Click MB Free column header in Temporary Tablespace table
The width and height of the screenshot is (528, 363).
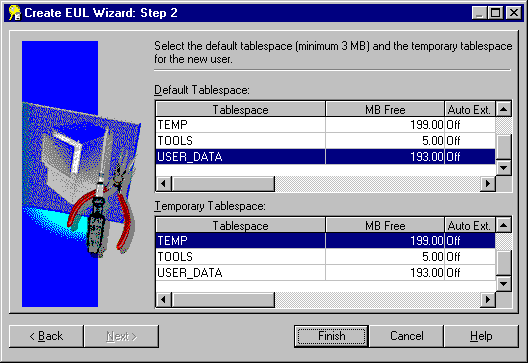385,225
